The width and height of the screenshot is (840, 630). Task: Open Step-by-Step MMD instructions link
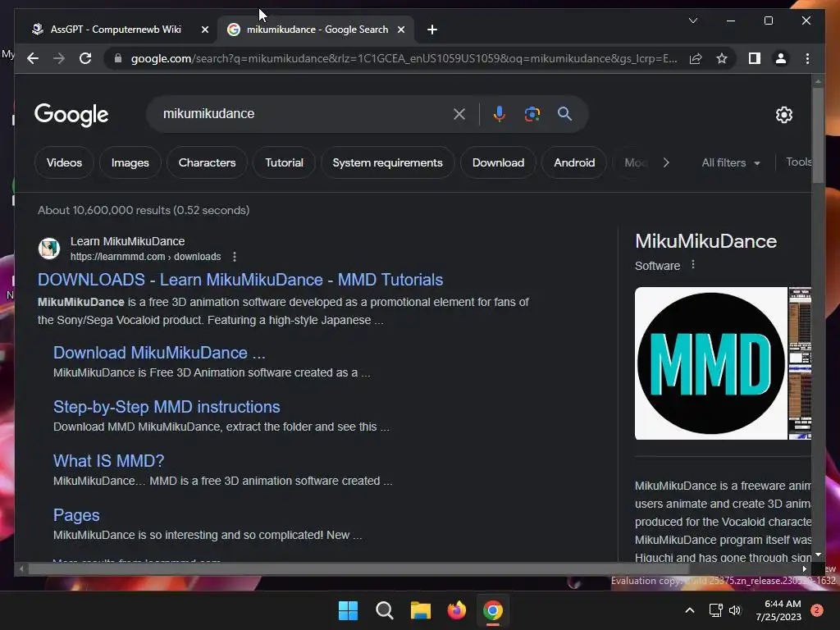click(167, 407)
